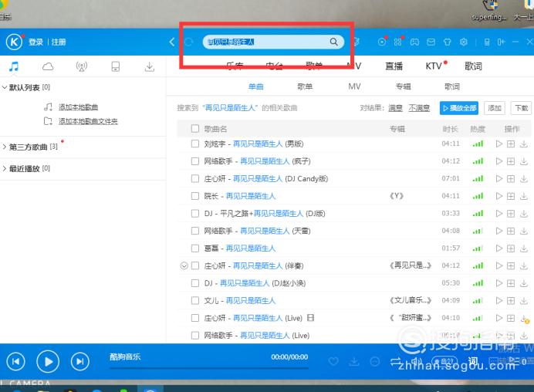Open DJ 再见只是陌生人 (DJ赵小涣) song
The width and height of the screenshot is (534, 392).
click(x=255, y=283)
